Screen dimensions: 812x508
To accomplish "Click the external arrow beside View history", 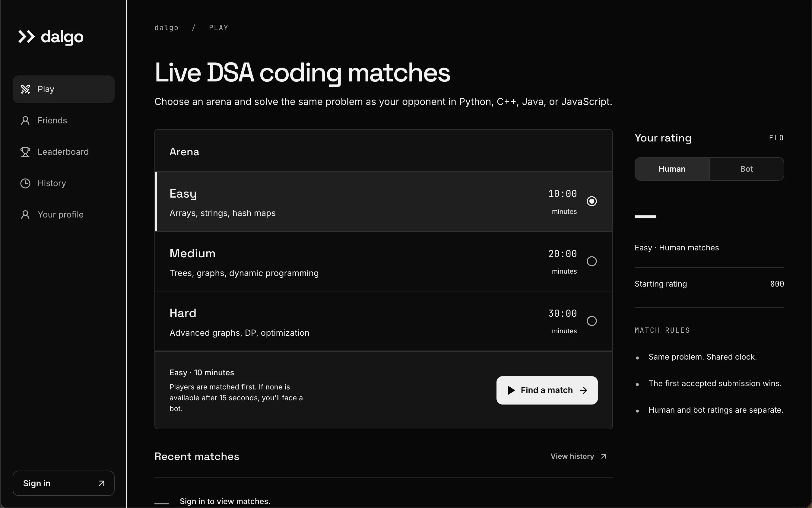I will pos(604,456).
